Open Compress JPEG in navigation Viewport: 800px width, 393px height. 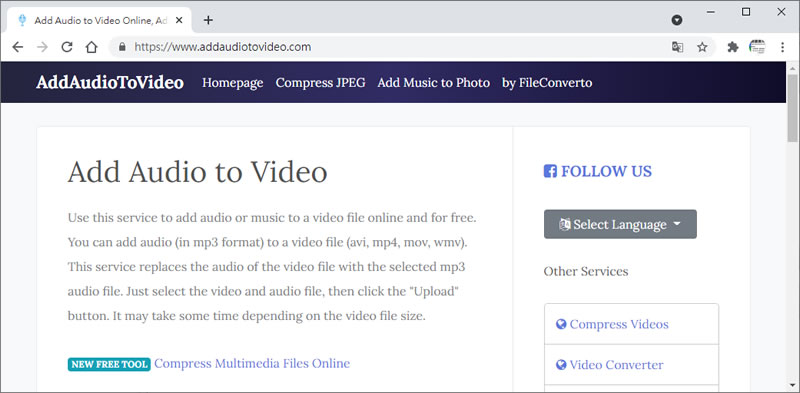click(320, 83)
